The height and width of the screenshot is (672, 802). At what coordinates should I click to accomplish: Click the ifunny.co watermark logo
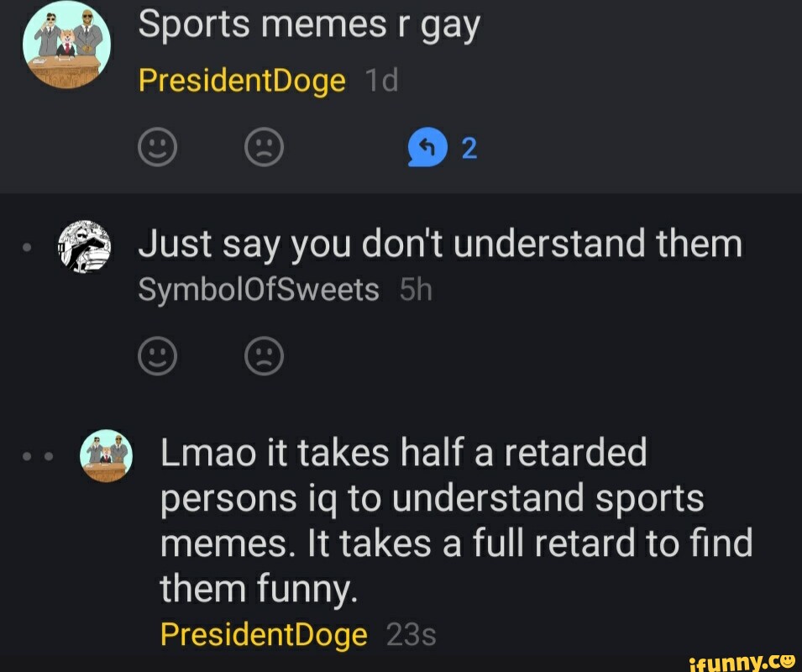(742, 662)
